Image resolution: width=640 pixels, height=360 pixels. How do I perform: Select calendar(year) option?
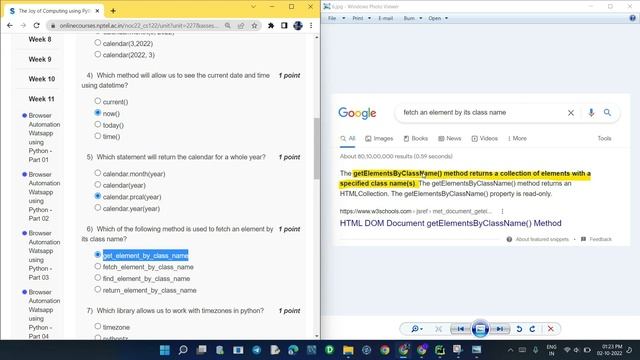point(98,184)
